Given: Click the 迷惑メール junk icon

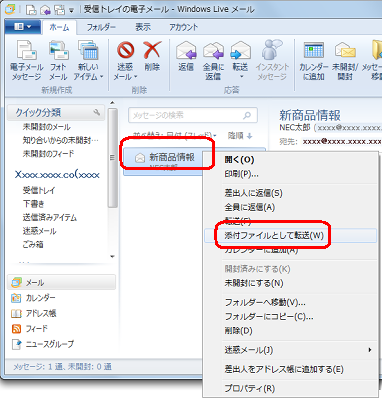Looking at the screenshot, I should pyautogui.click(x=125, y=50).
